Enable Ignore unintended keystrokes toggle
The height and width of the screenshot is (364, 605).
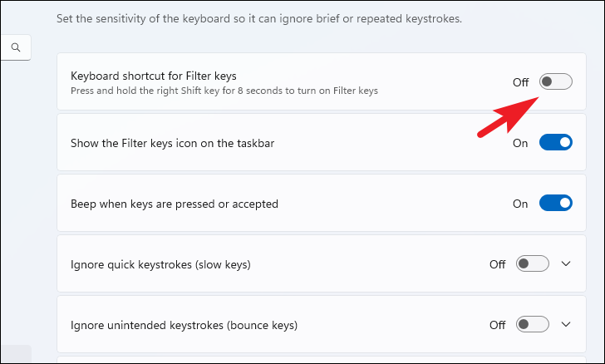click(x=533, y=324)
